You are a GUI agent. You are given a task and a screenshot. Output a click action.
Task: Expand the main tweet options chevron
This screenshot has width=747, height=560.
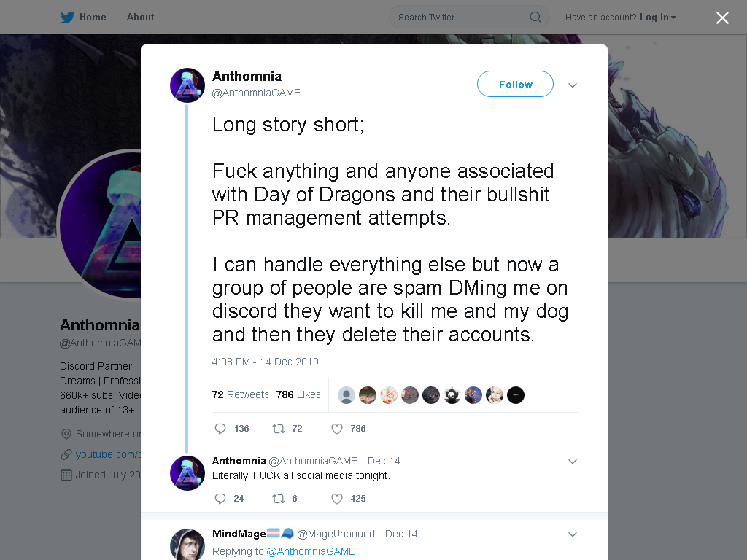coord(573,85)
